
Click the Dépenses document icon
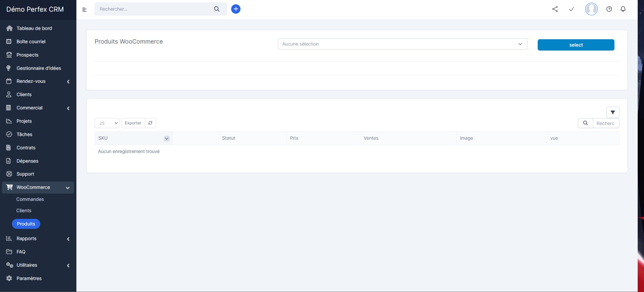click(x=9, y=161)
